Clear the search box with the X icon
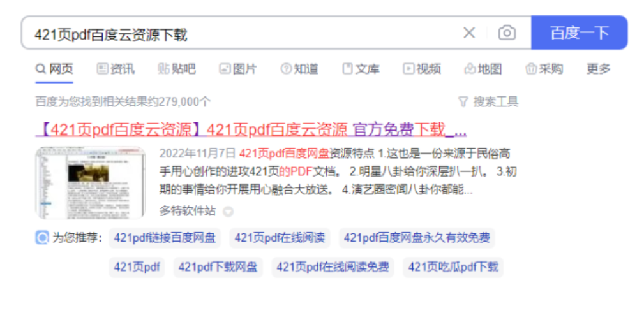This screenshot has height=313, width=644. (468, 33)
